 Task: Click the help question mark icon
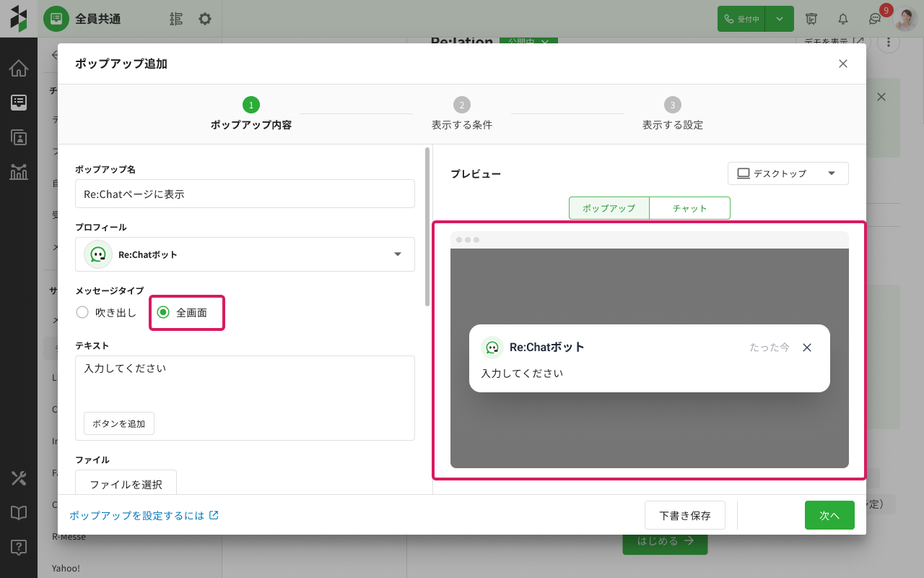pyautogui.click(x=19, y=548)
